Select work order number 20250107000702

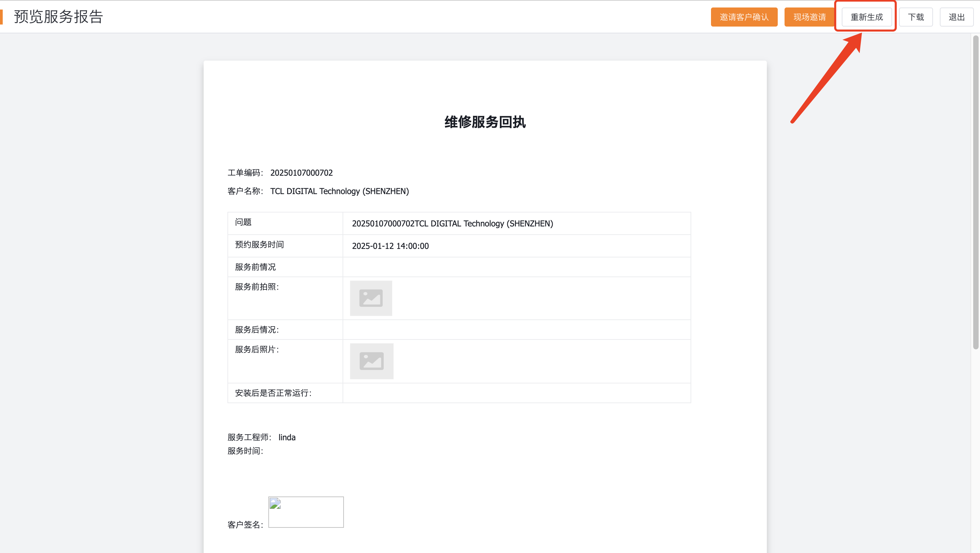[x=301, y=173]
